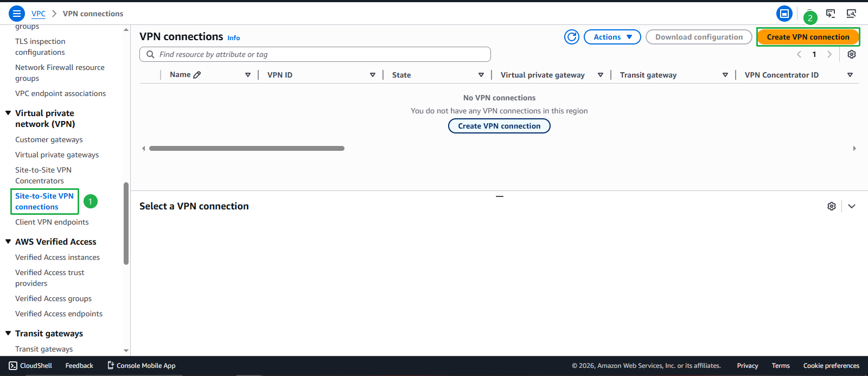868x376 pixels.
Task: Open Privacy link in footer
Action: click(x=748, y=366)
